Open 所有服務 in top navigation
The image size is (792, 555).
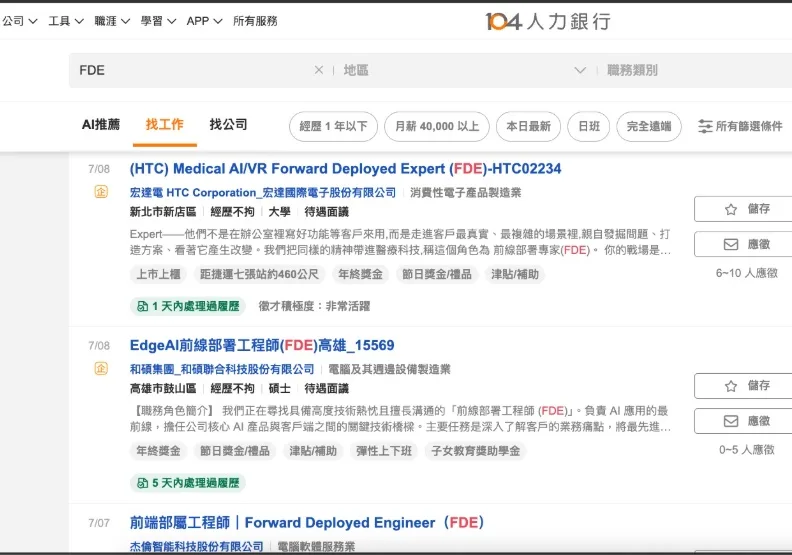click(255, 21)
